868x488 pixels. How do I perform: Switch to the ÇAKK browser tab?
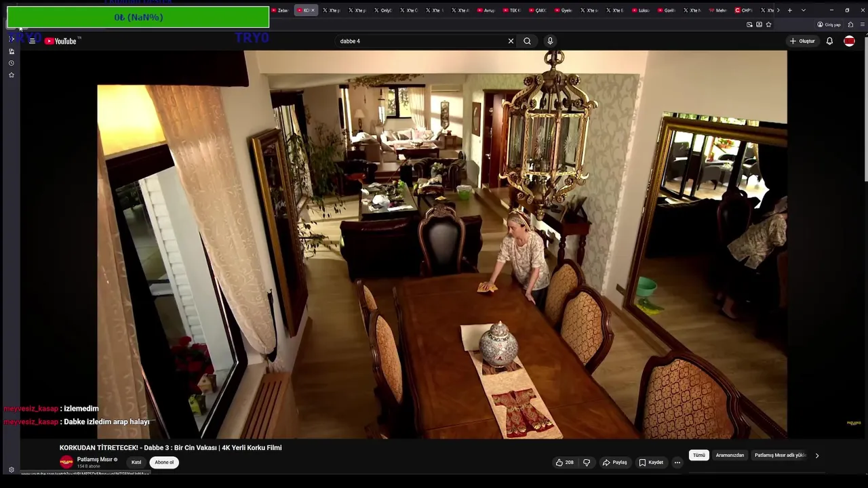click(x=538, y=10)
